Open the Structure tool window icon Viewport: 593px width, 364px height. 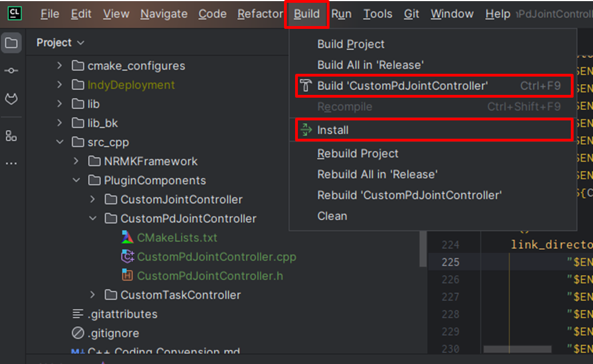point(11,136)
